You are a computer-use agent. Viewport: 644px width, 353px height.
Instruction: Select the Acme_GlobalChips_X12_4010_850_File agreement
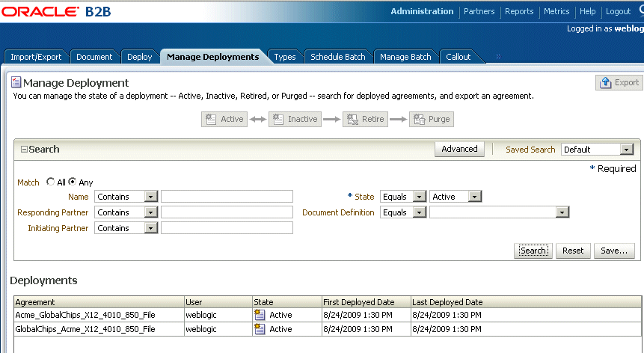[x=85, y=315]
